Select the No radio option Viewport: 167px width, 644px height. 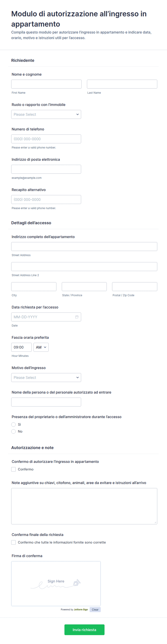(13, 431)
